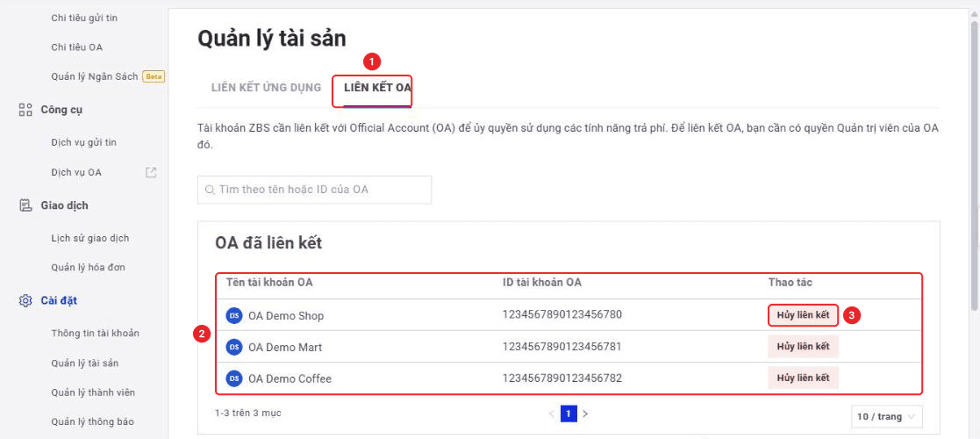Click the Beta badge next to Quản lý Ngân Sách
980x439 pixels.
[x=154, y=76]
